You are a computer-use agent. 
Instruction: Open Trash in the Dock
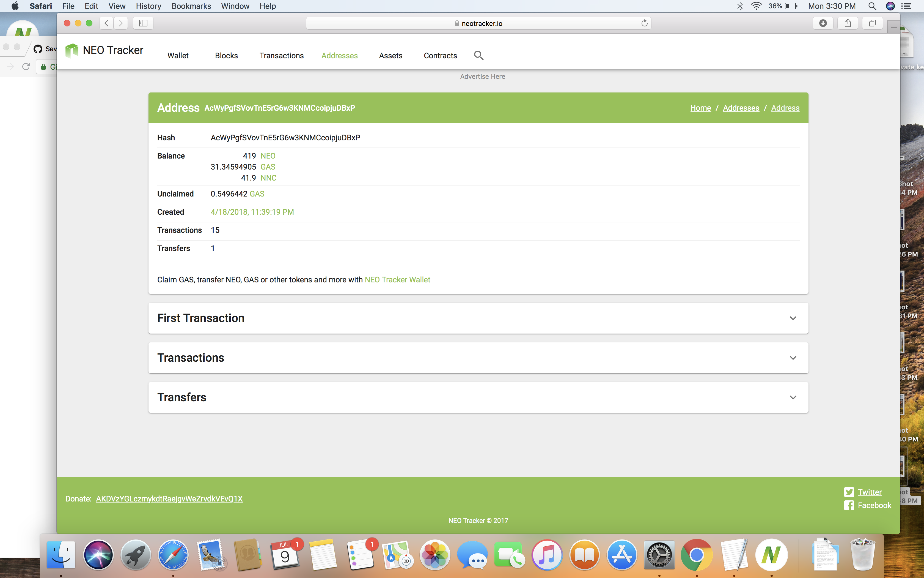tap(862, 554)
